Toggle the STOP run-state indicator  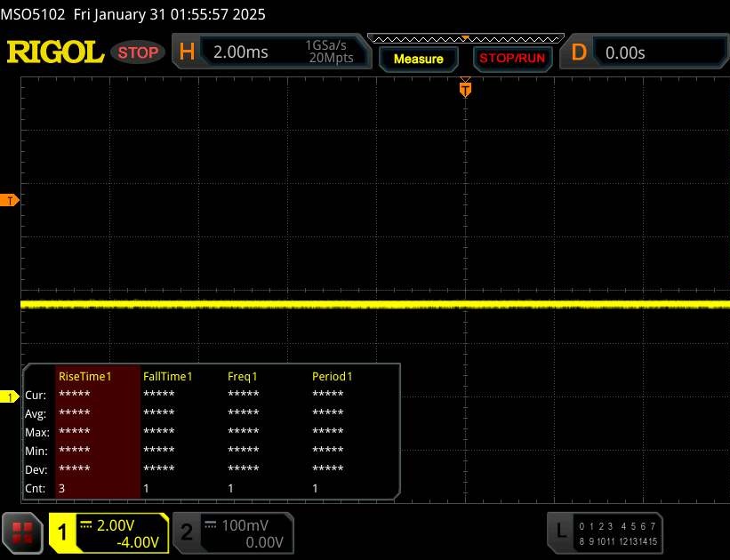138,52
